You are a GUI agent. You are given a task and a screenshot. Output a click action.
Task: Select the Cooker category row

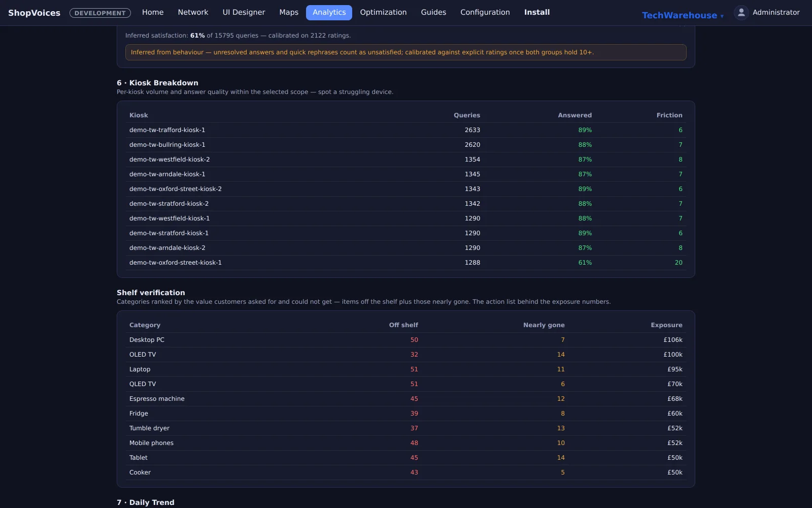click(406, 472)
